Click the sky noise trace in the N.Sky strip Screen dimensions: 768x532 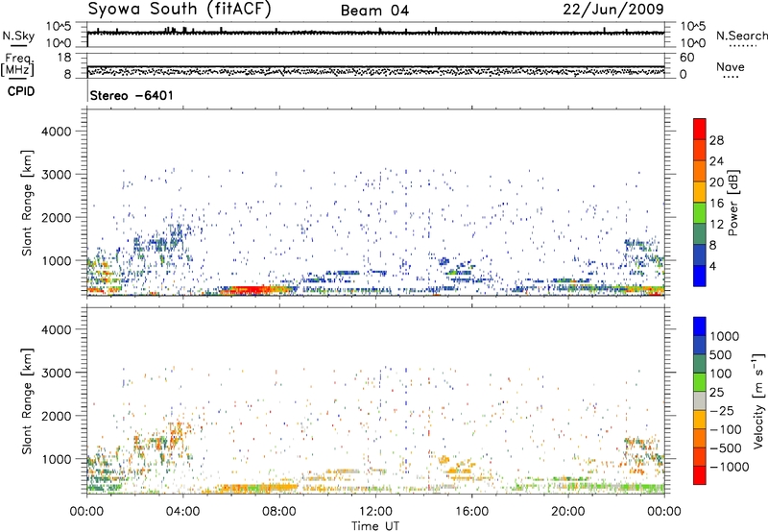375,33
